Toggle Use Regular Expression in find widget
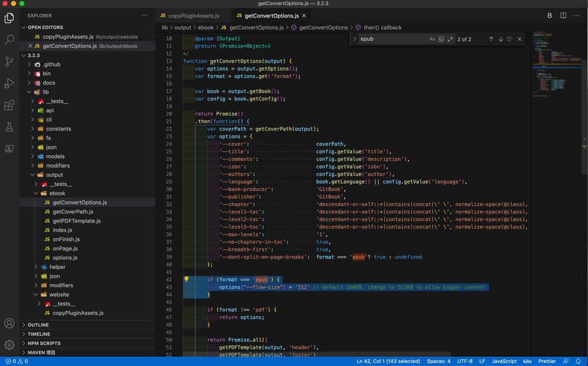588x366 pixels. 450,39
